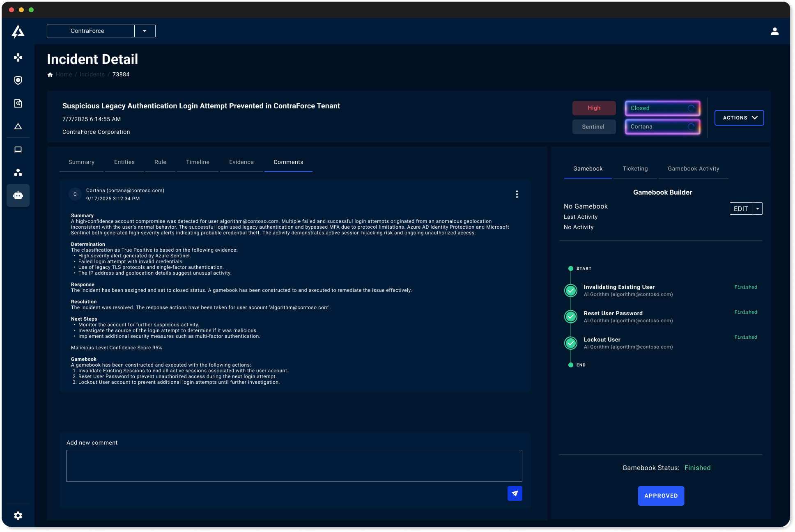The width and height of the screenshot is (795, 532).
Task: Click inside the Add new comment field
Action: [x=294, y=466]
